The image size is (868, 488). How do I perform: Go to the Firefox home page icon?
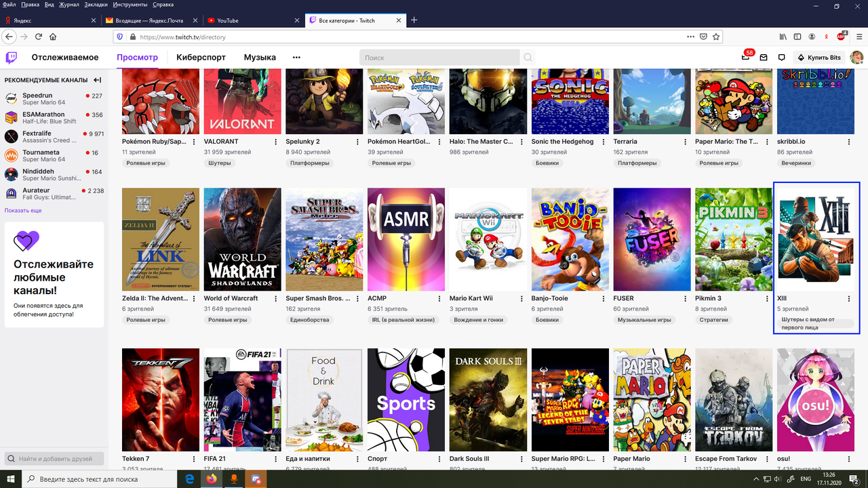54,37
